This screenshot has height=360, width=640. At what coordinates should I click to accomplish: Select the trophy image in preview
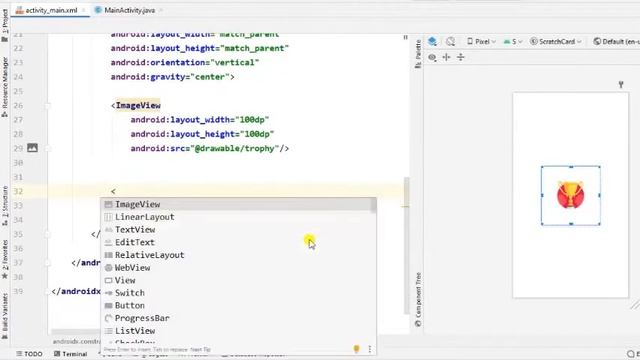click(x=571, y=196)
